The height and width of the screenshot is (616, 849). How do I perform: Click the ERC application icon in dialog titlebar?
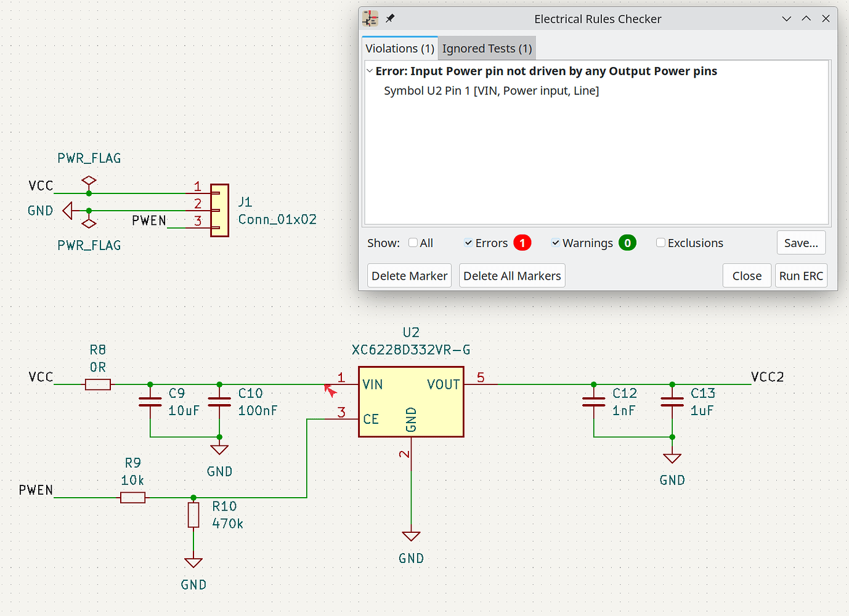[370, 18]
